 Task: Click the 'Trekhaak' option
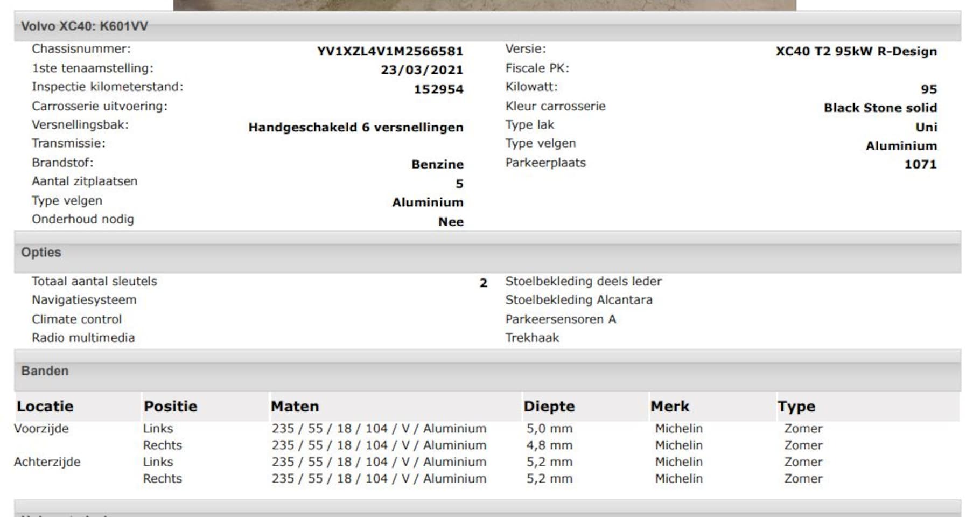[532, 338]
